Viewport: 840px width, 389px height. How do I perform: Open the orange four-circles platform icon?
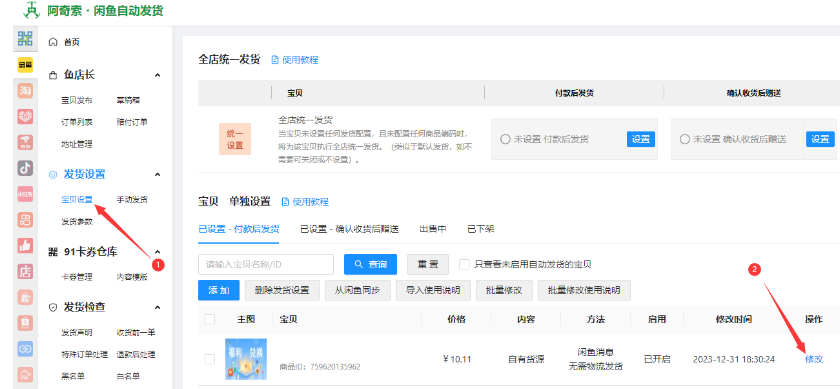pyautogui.click(x=25, y=220)
